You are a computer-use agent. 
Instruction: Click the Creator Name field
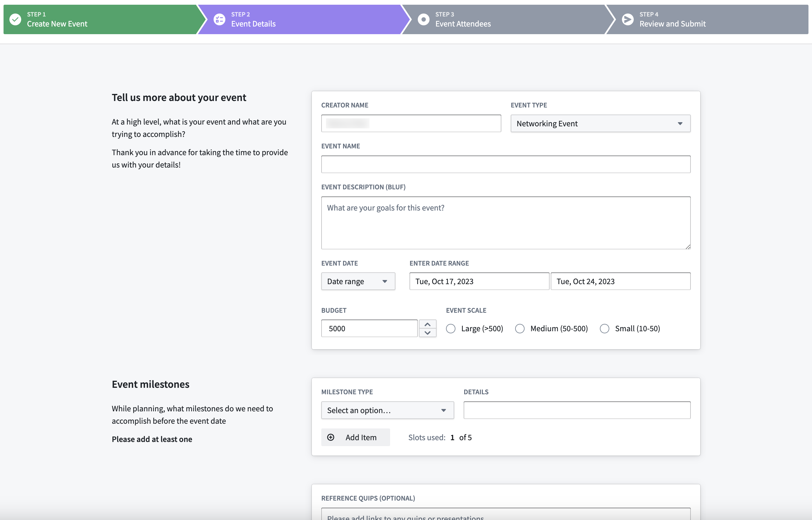[x=411, y=124]
